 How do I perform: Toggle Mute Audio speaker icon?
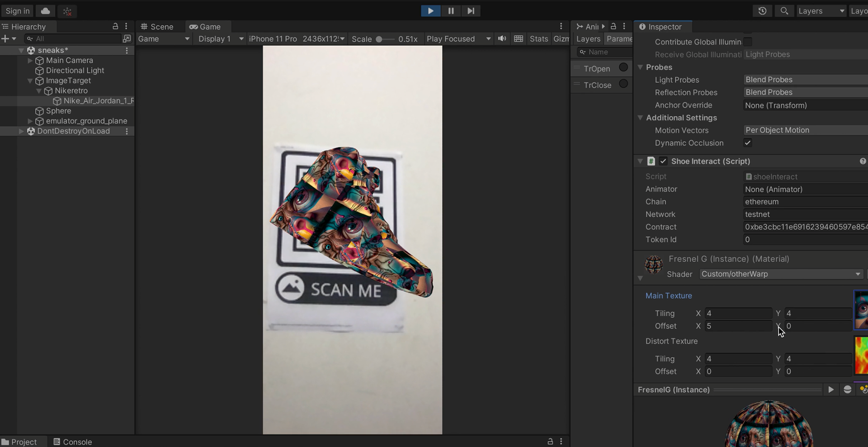[x=502, y=38]
